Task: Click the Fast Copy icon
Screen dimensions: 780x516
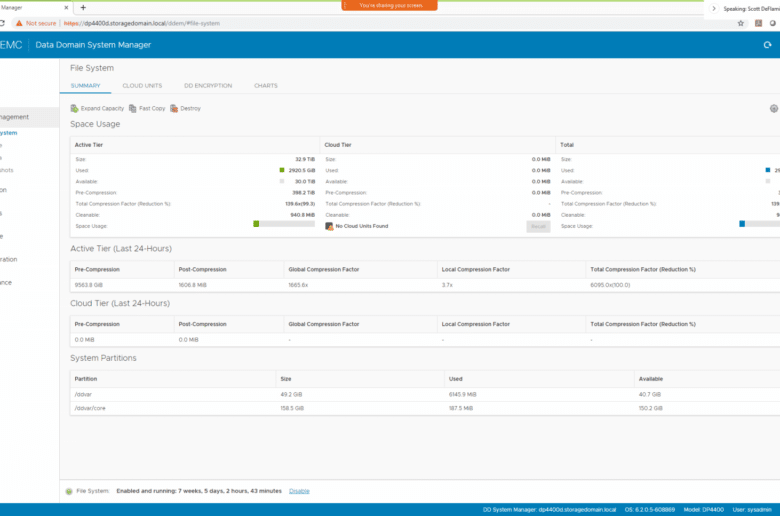Action: 133,108
